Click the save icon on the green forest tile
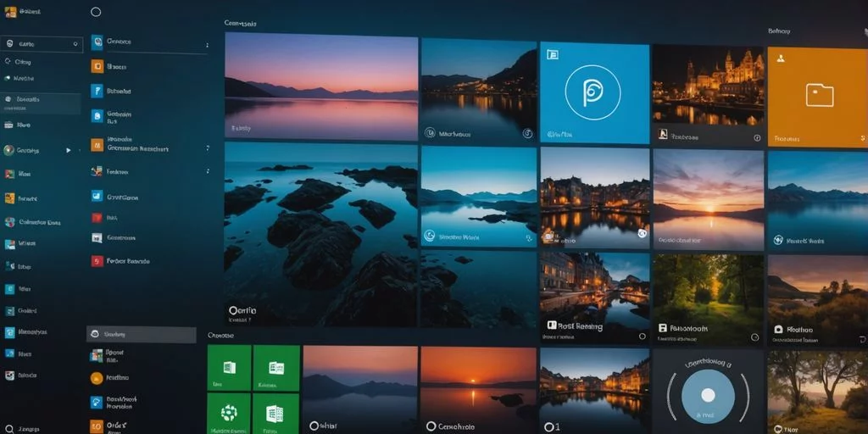The height and width of the screenshot is (434, 868). coord(662,328)
